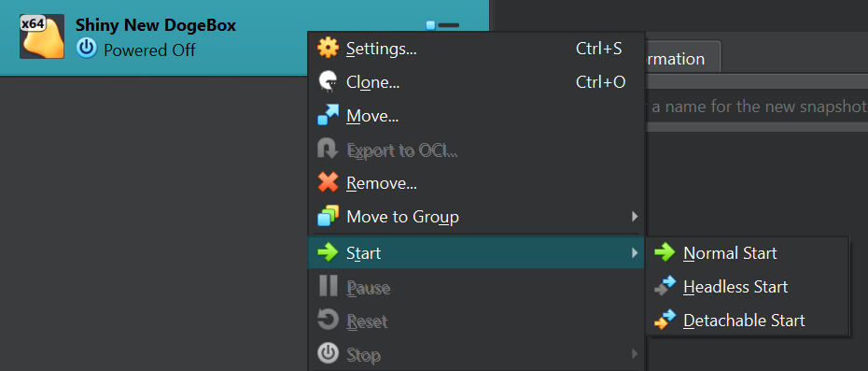Image resolution: width=868 pixels, height=371 pixels.
Task: Click the Clone sheep icon
Action: pyautogui.click(x=329, y=82)
